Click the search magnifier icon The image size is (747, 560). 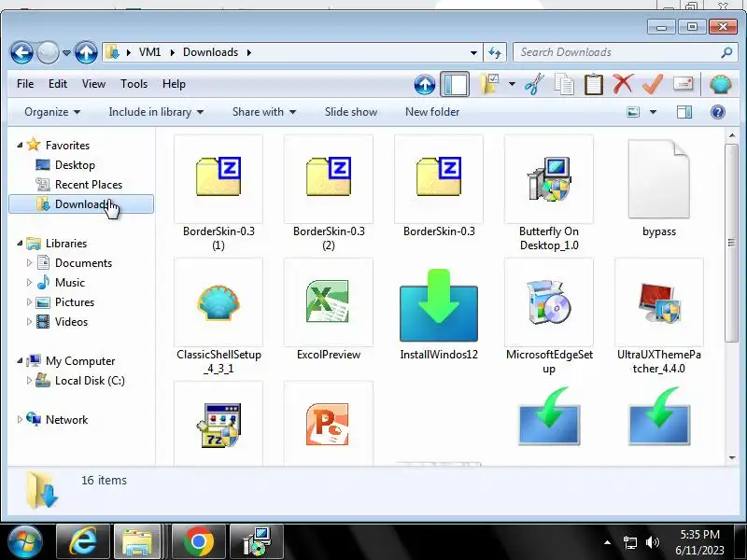point(726,52)
